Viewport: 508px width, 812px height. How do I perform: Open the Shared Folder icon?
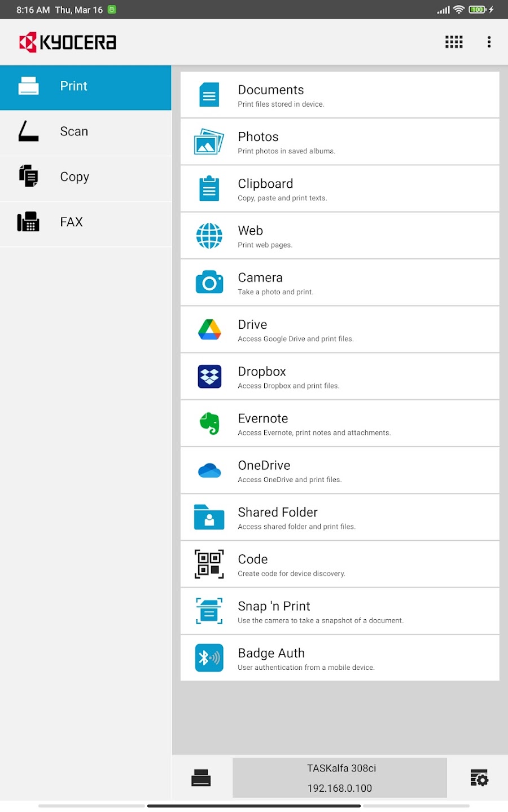coord(209,517)
